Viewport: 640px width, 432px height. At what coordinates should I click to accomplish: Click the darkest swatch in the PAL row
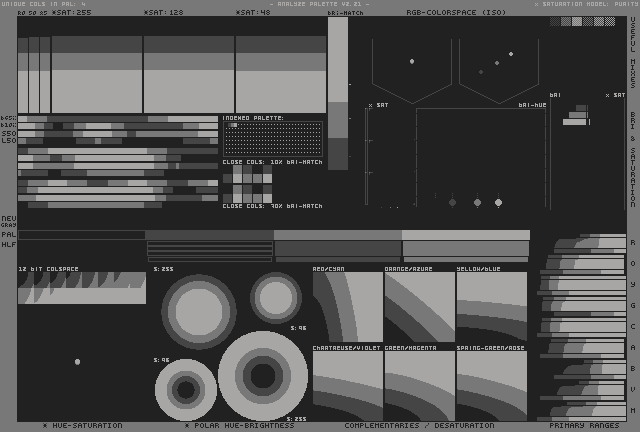click(x=82, y=235)
